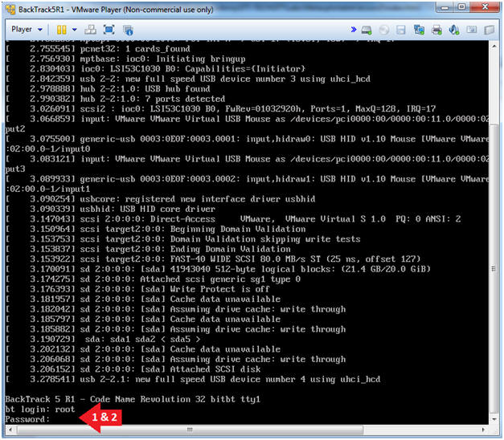Click the scroll up arrow of vertical scrollbar
The image size is (504, 440).
pyautogui.click(x=494, y=47)
